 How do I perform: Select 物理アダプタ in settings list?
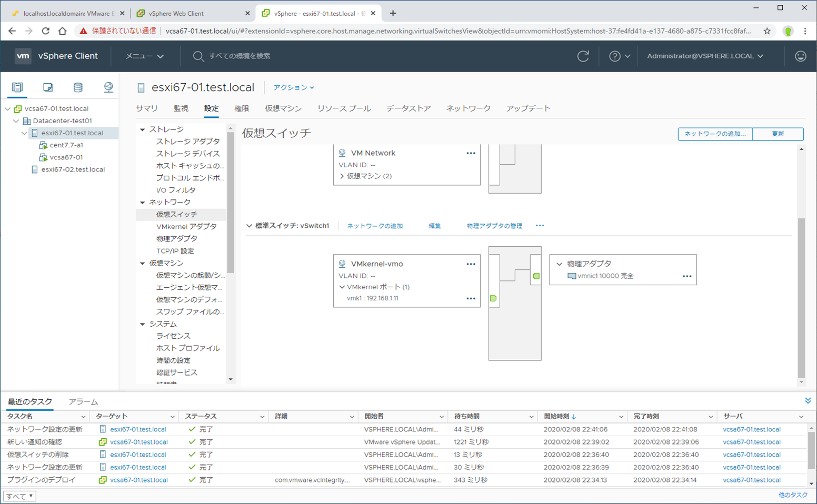177,239
